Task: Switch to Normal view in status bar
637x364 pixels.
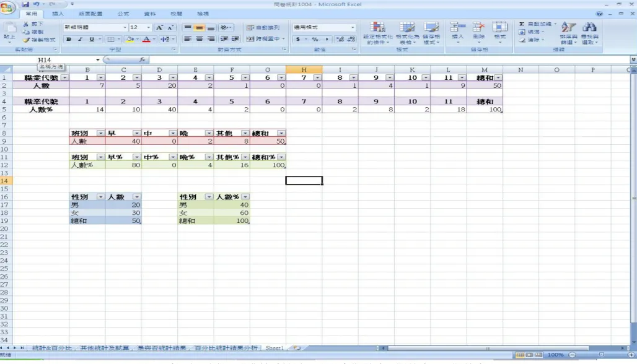Action: (x=520, y=355)
